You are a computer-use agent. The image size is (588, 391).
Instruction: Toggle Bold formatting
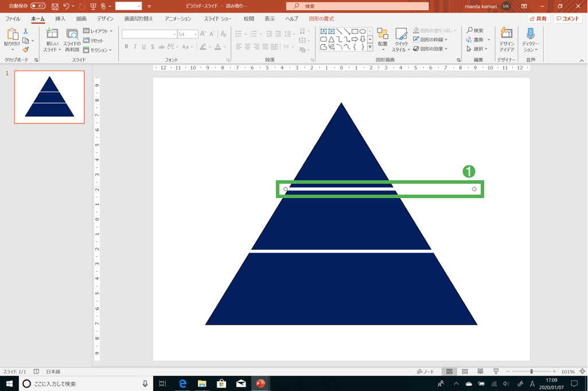coord(126,47)
